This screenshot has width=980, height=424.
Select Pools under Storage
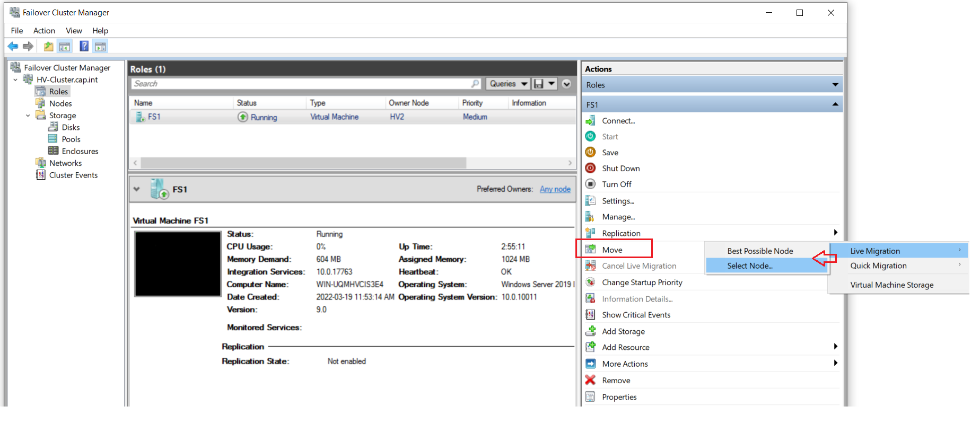click(x=71, y=139)
